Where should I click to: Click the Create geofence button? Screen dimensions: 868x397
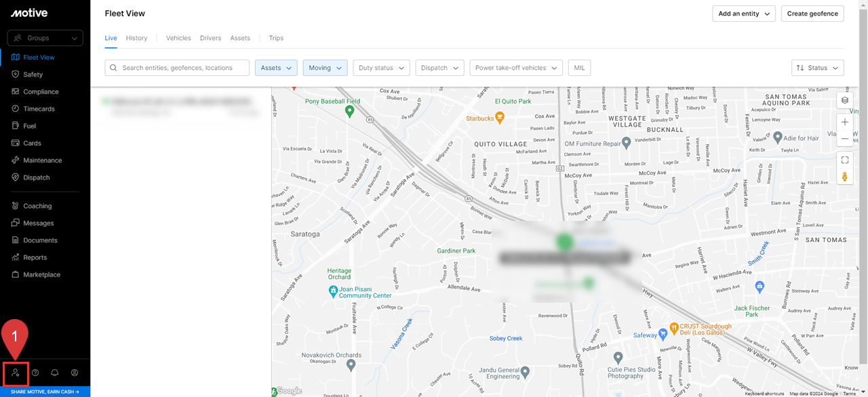pos(812,13)
